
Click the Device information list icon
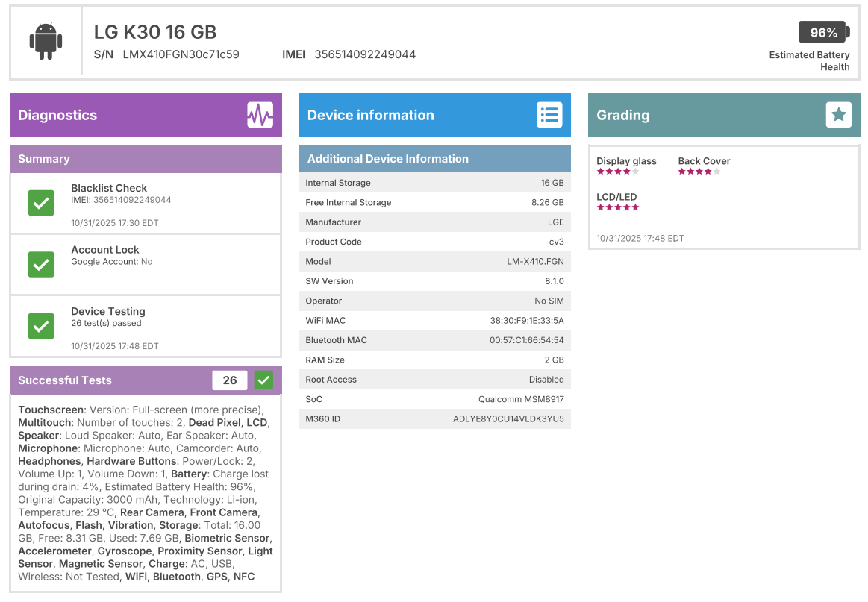coord(549,115)
